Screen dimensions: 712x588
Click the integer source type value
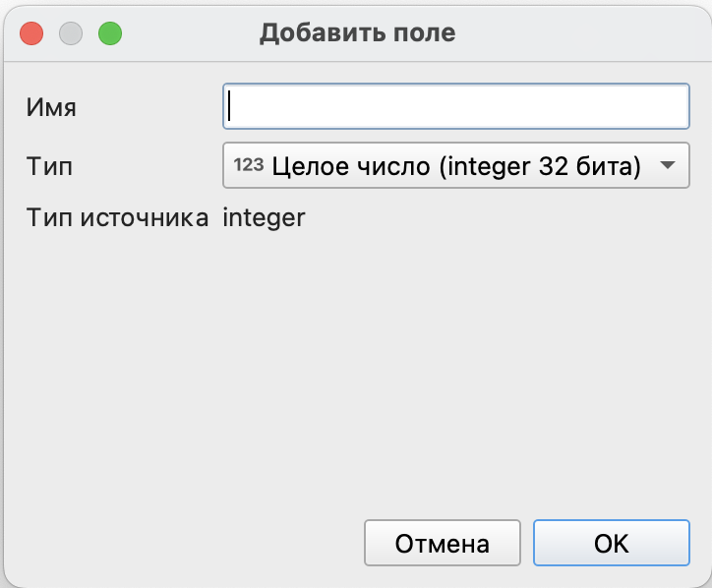click(x=264, y=217)
